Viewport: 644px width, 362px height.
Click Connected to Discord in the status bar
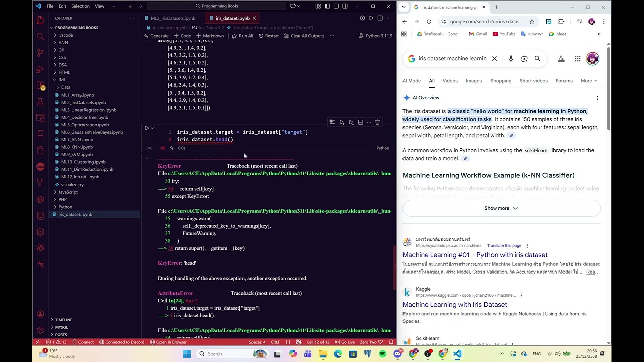[x=121, y=342]
